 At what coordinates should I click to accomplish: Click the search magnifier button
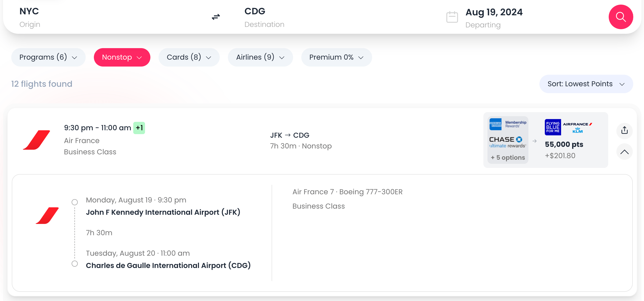[621, 17]
